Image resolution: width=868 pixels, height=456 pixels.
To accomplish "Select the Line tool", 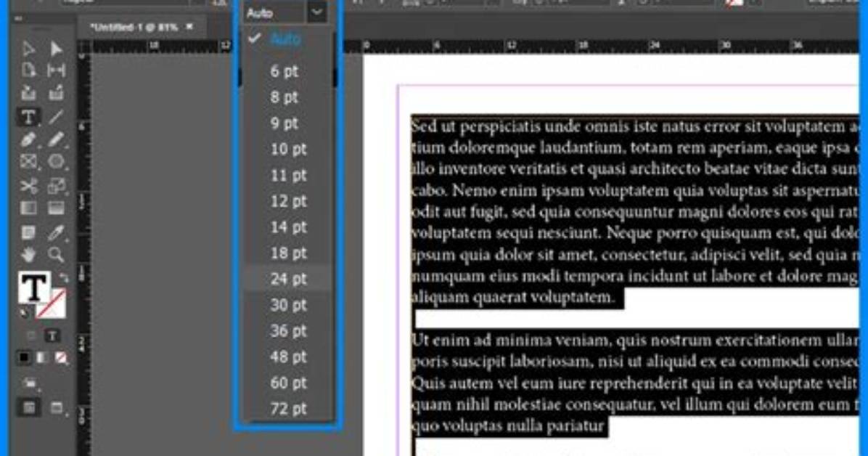I will pyautogui.click(x=56, y=116).
